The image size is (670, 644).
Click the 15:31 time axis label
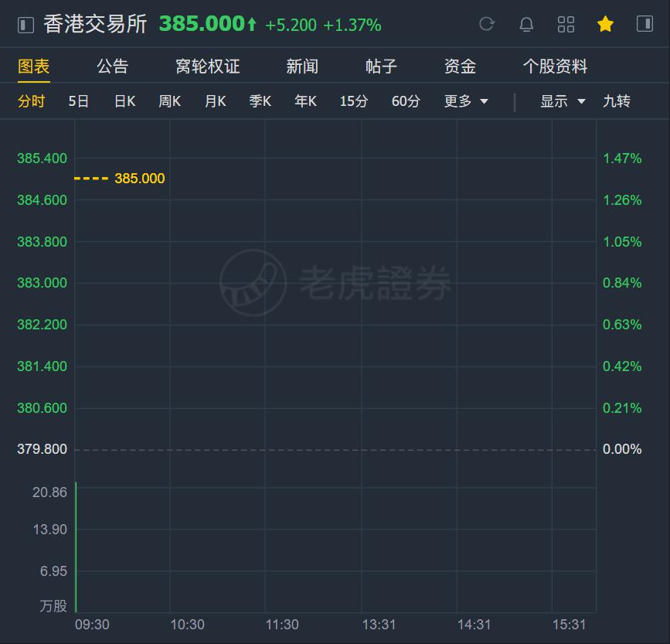pos(570,625)
